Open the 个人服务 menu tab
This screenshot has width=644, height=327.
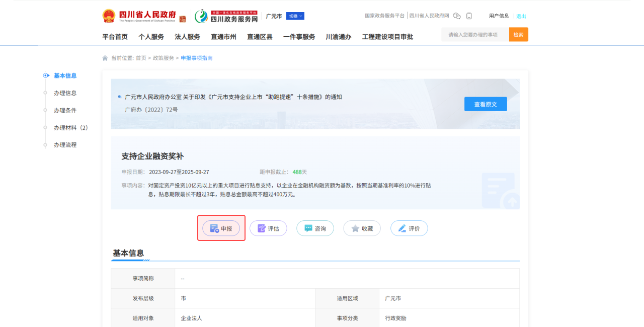tap(151, 37)
